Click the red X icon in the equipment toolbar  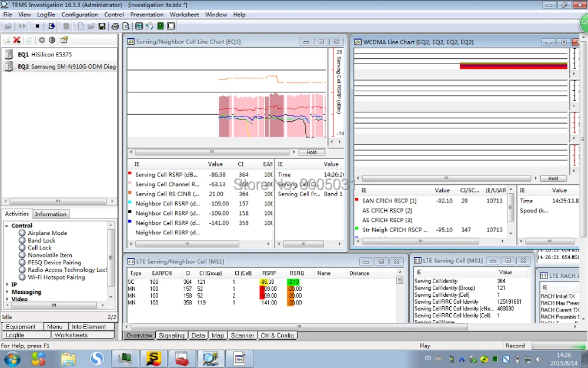tap(17, 40)
